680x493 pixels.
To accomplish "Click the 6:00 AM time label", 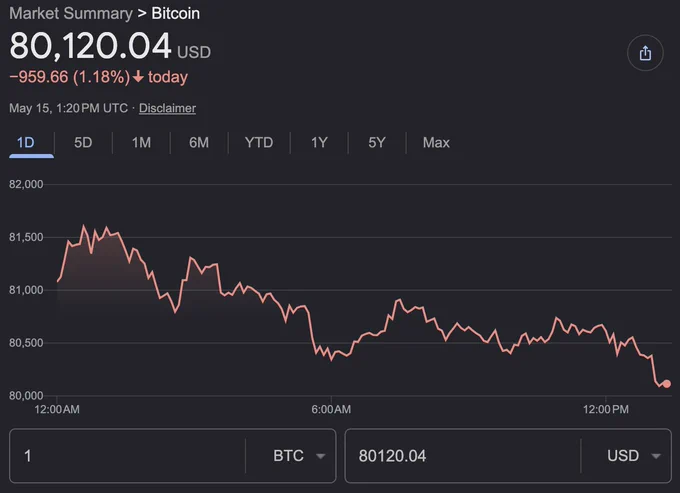I will coord(331,409).
